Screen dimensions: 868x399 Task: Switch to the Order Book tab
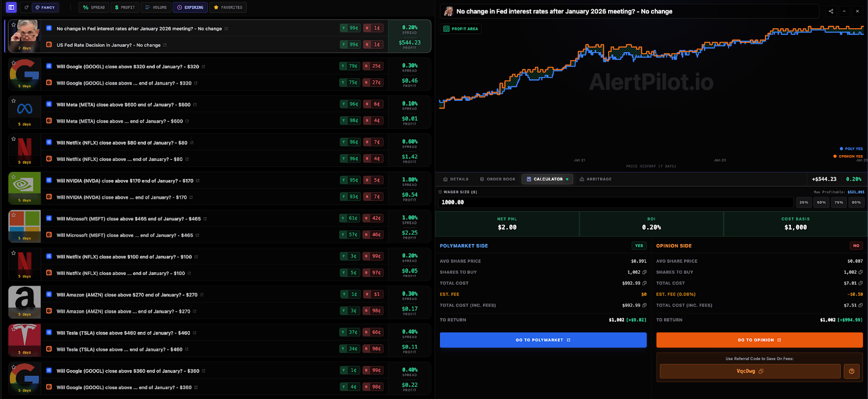coord(497,179)
